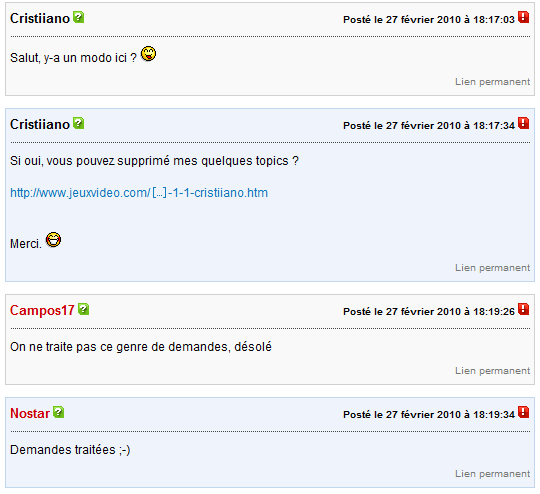
Task: Report the 18:17:34 post with red alert icon
Action: coord(523,123)
